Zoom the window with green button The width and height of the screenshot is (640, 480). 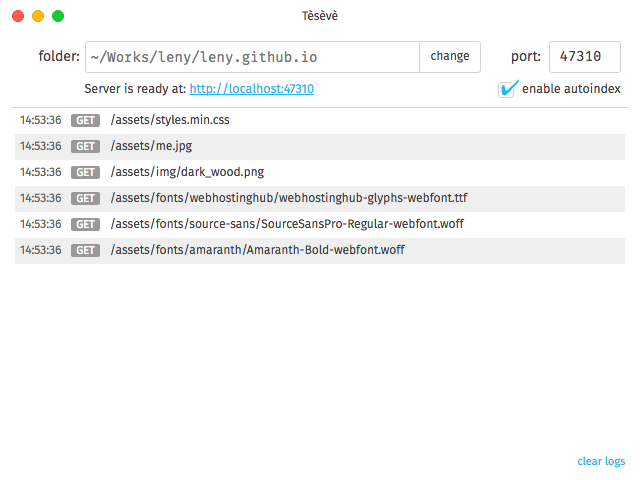tap(58, 16)
